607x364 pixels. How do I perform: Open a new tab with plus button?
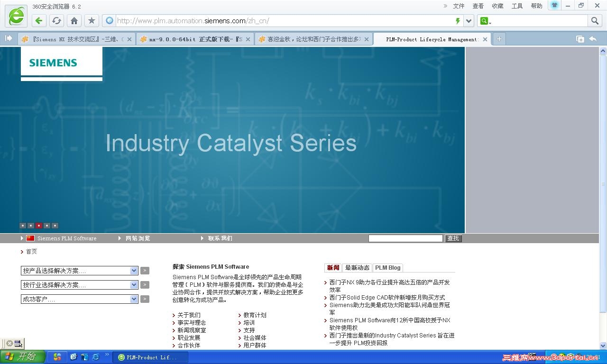499,39
